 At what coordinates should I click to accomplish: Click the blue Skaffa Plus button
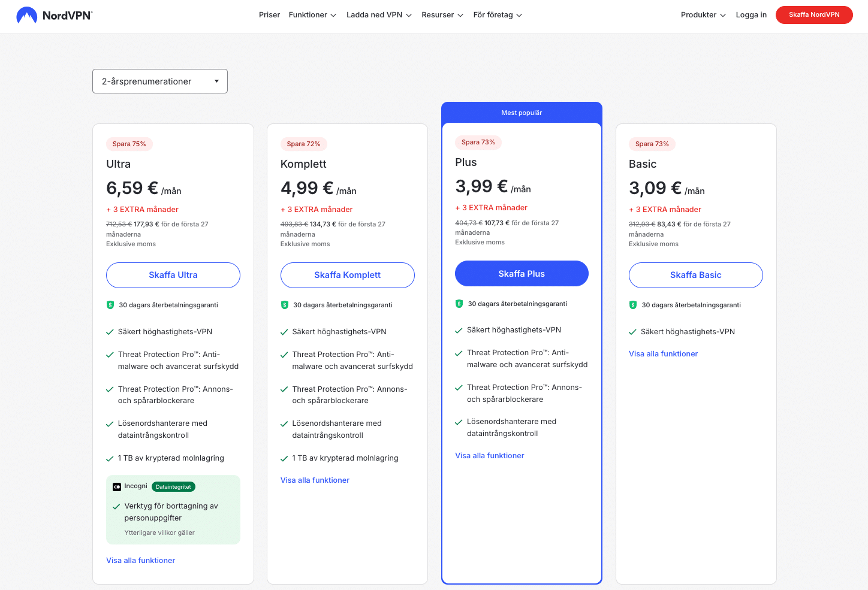point(522,274)
